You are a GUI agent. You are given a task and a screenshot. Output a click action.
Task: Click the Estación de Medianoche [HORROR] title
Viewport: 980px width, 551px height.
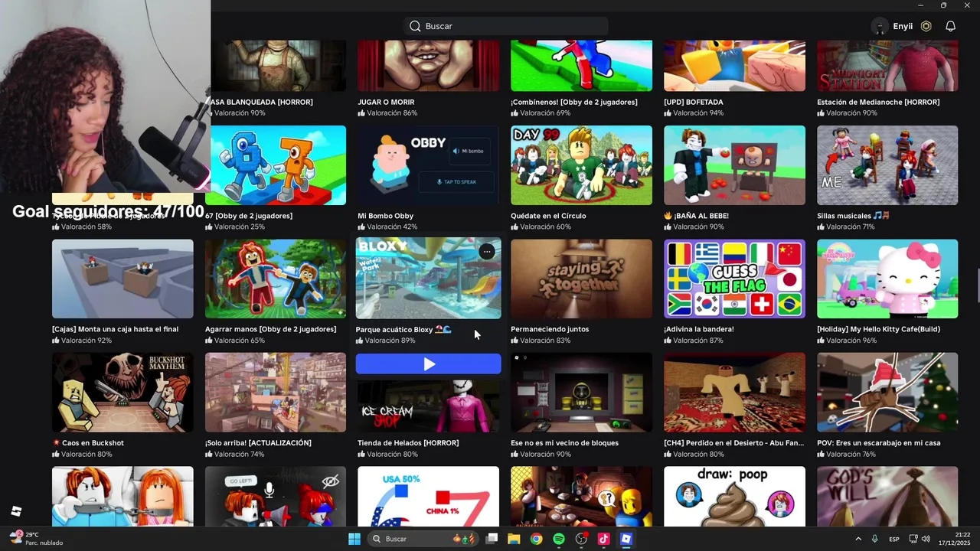click(878, 102)
